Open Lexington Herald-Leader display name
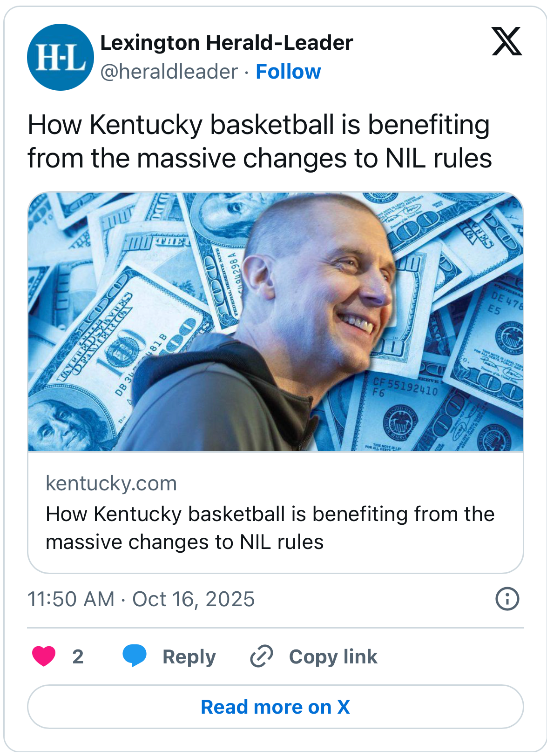Image resolution: width=547 pixels, height=756 pixels. [227, 43]
